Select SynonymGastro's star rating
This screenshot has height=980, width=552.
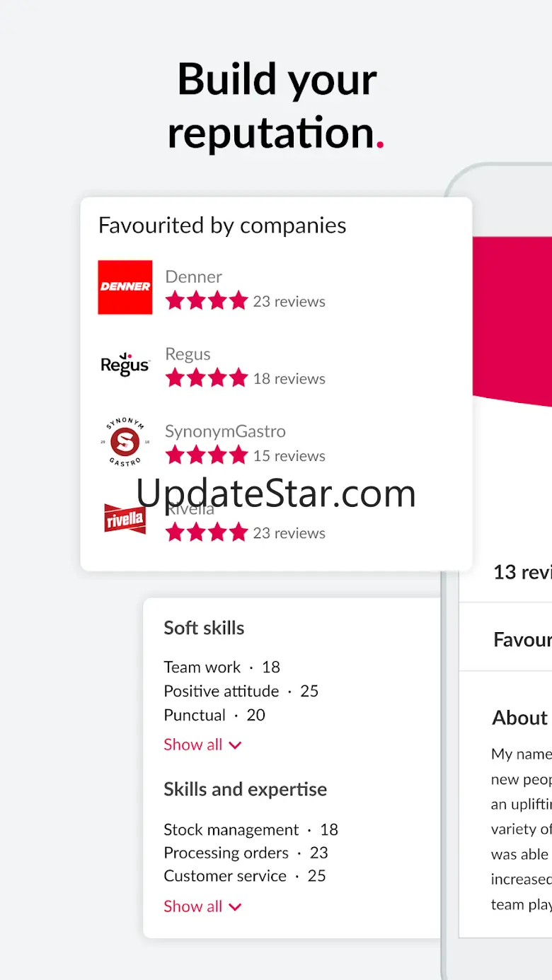(207, 455)
